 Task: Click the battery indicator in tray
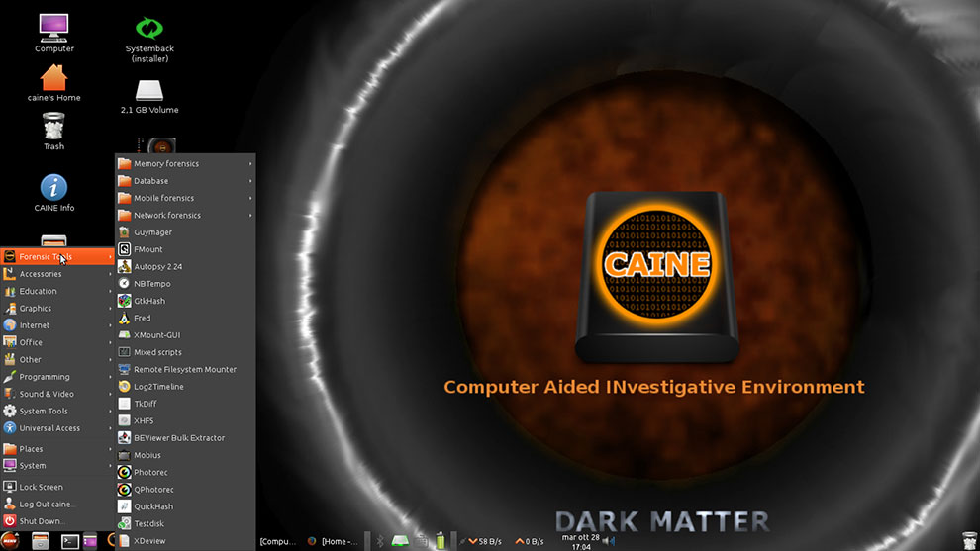coord(441,541)
